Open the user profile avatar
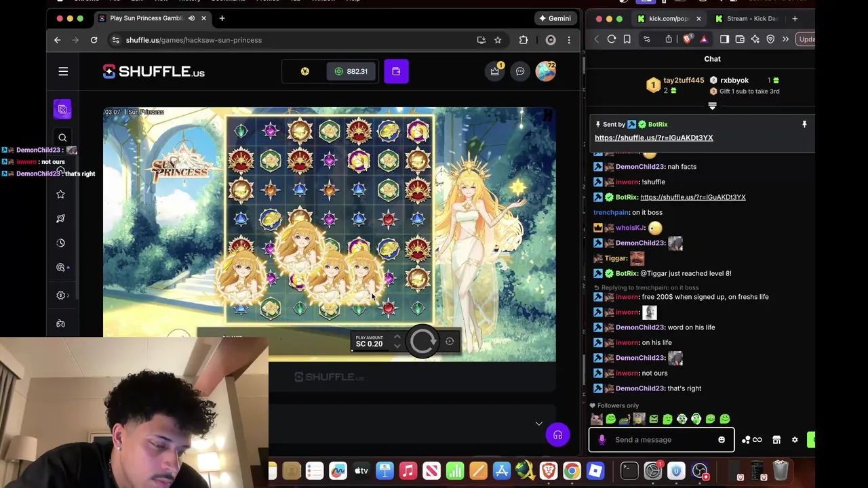This screenshot has width=868, height=488. coord(546,71)
